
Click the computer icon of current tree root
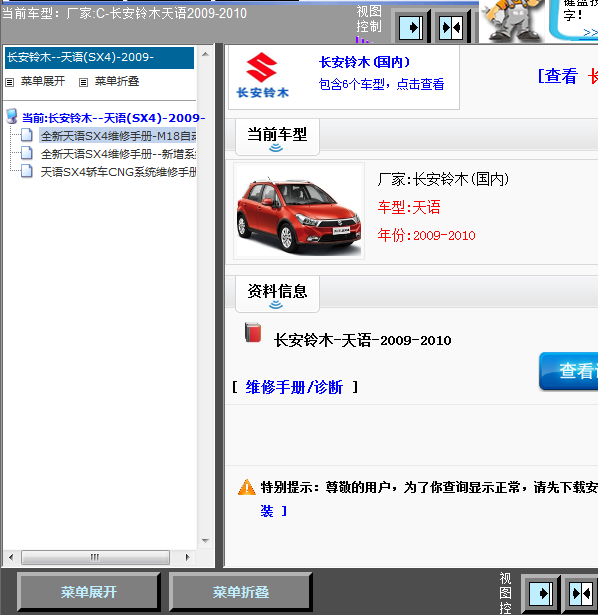click(12, 116)
